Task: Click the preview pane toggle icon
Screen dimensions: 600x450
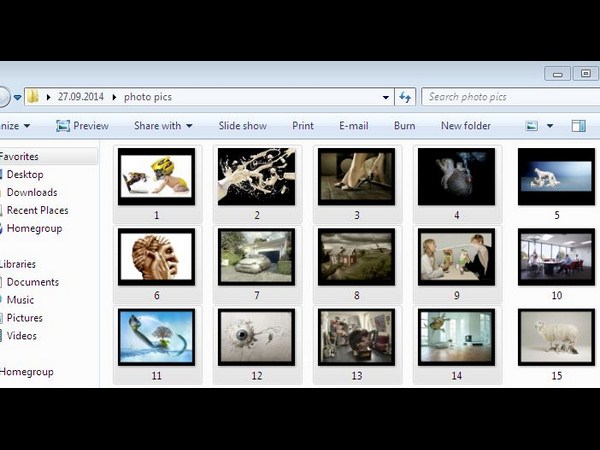Action: click(x=578, y=126)
